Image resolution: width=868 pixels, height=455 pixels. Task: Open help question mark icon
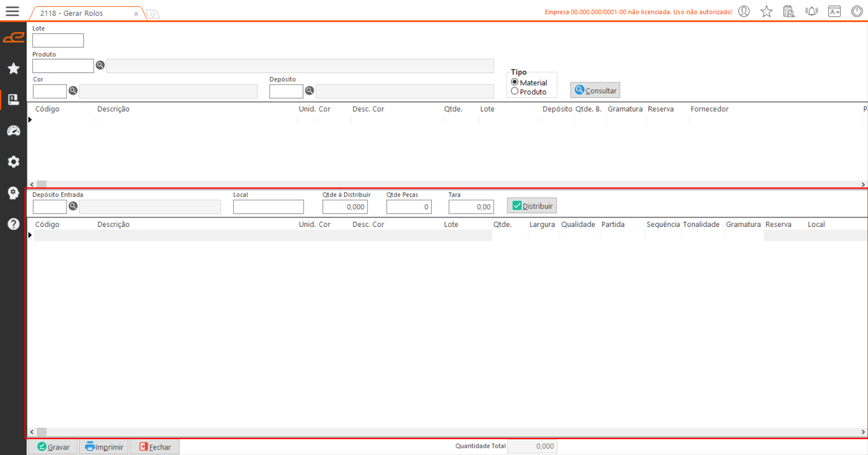[x=14, y=224]
